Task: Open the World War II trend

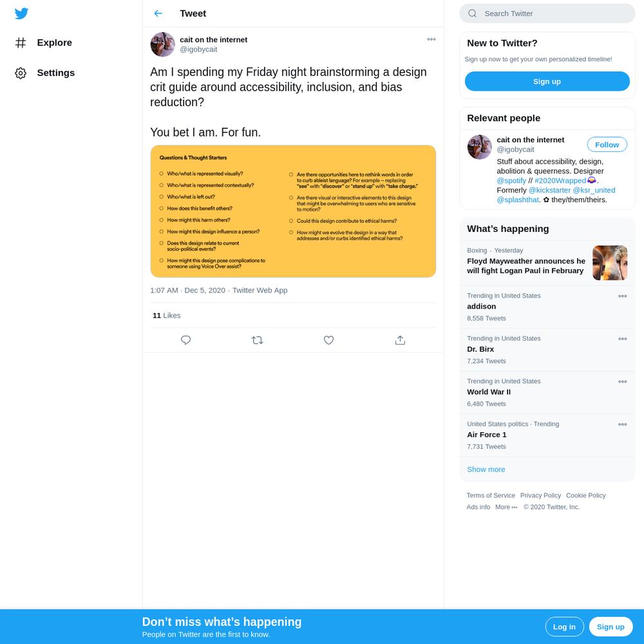Action: tap(547, 392)
